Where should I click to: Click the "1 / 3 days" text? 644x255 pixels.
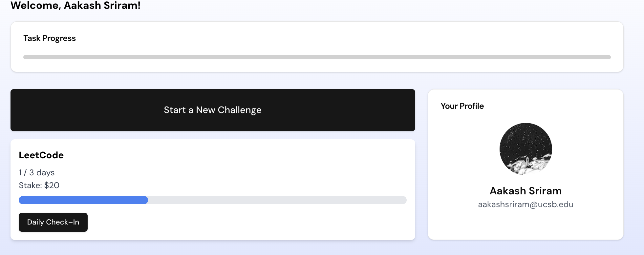pos(37,173)
